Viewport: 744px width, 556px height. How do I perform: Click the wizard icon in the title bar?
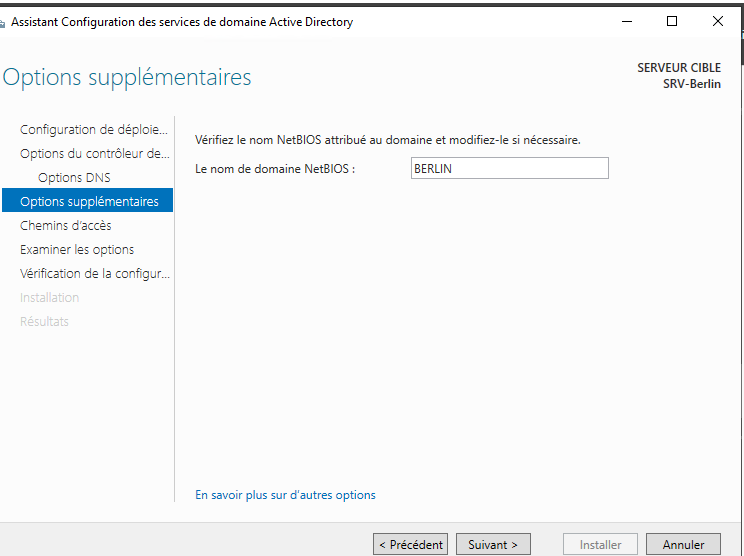[x=4, y=23]
